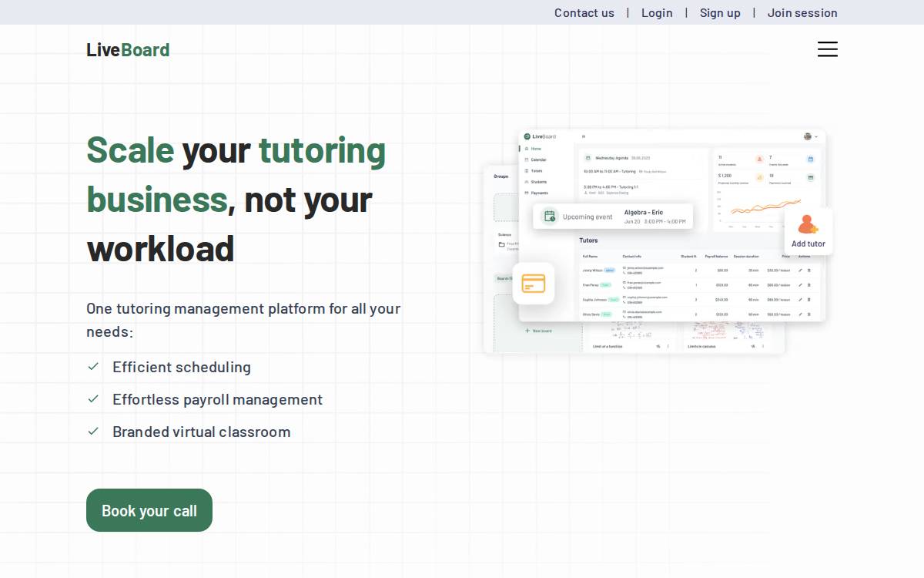The image size is (924, 578).
Task: Click the 'Branded virtual classroom' text
Action: (202, 432)
